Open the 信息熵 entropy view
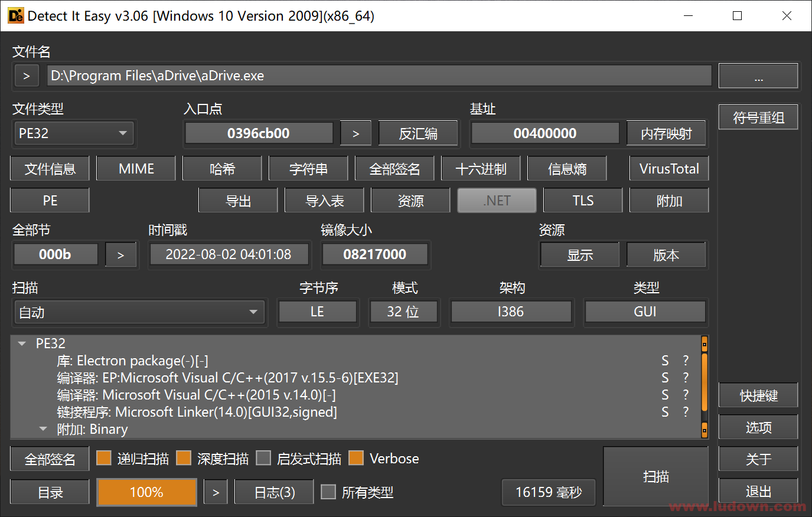812x517 pixels. [x=567, y=169]
